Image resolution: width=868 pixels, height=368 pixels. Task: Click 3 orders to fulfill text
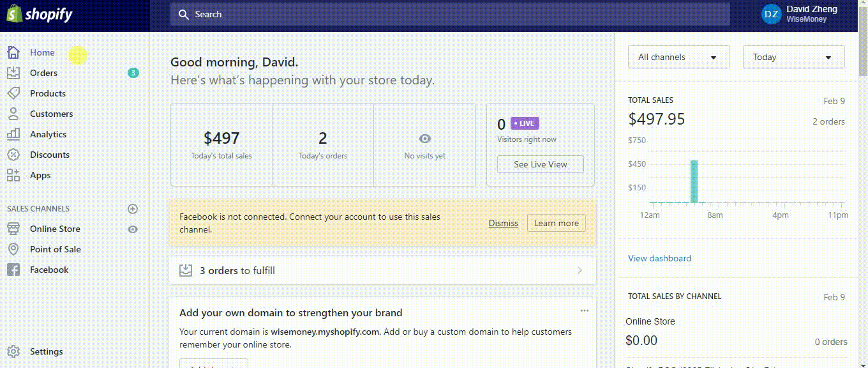[x=237, y=270]
